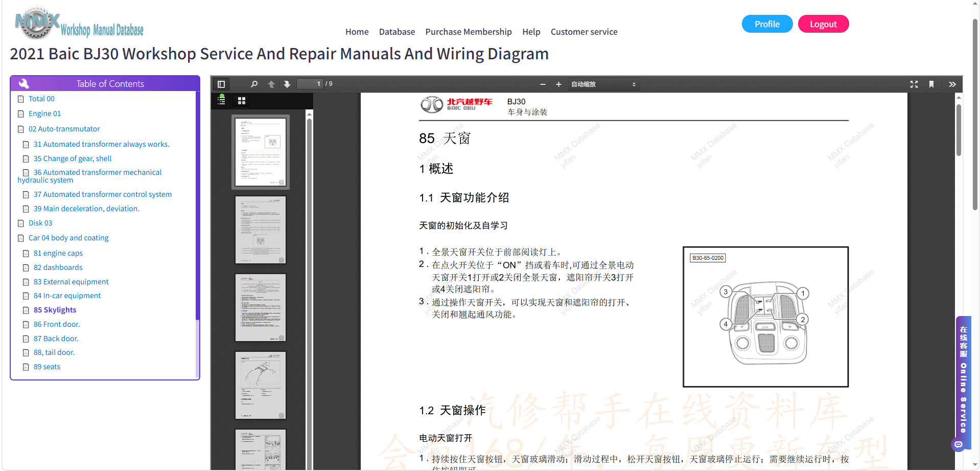Viewport: 980px width, 471px height.
Task: Click the document icon beside Disk 03
Action: [21, 223]
